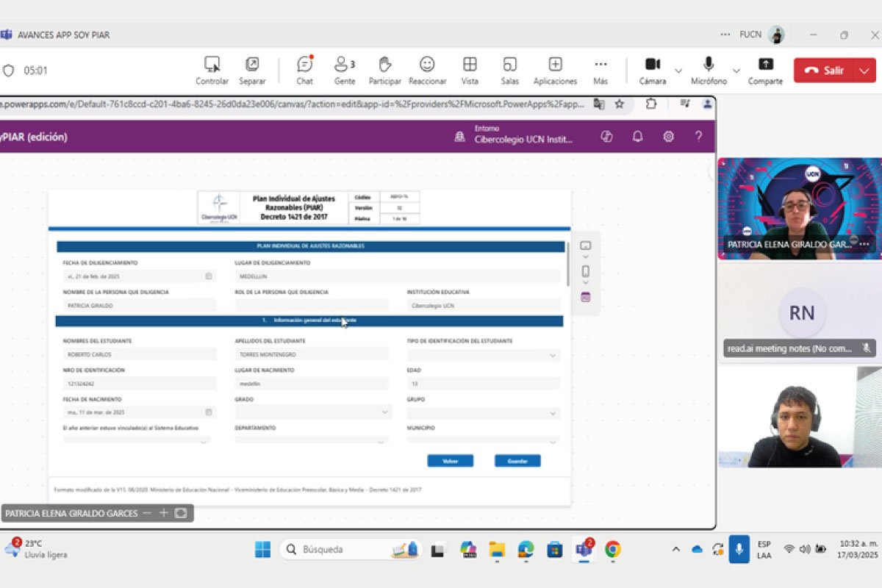The width and height of the screenshot is (882, 588).
Task: Open the Chat panel in Teams
Action: (x=304, y=70)
